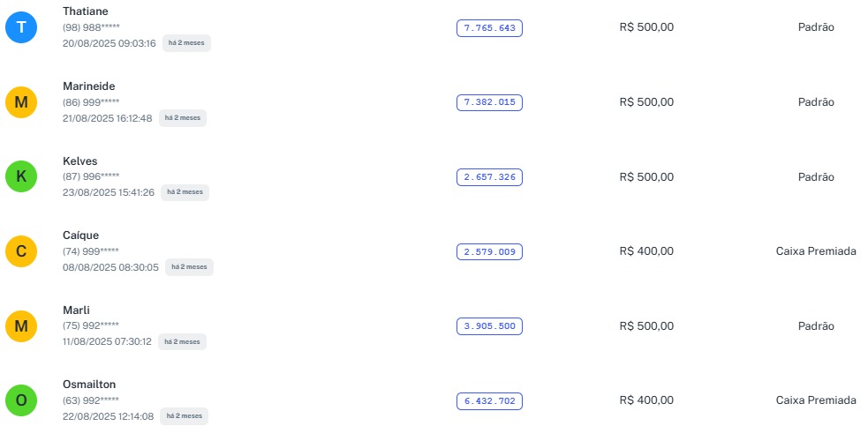Select ticket number 6.432.702
Screen dimensions: 868x426
(489, 401)
